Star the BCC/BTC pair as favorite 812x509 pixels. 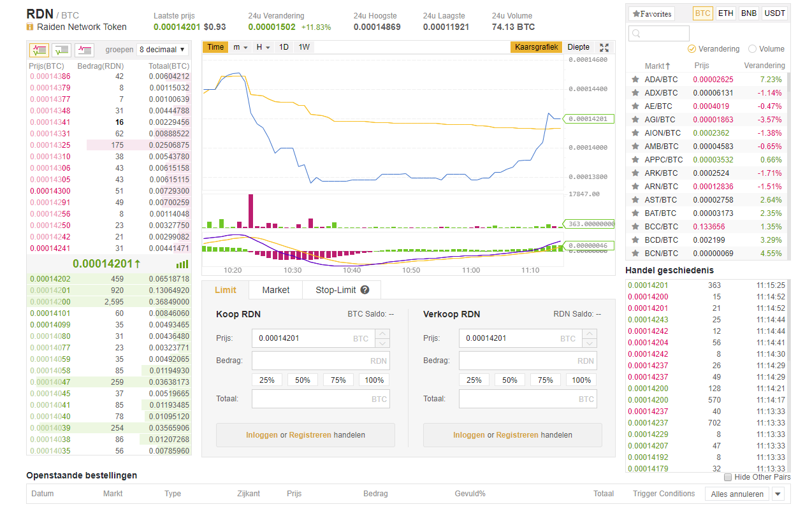coord(635,227)
